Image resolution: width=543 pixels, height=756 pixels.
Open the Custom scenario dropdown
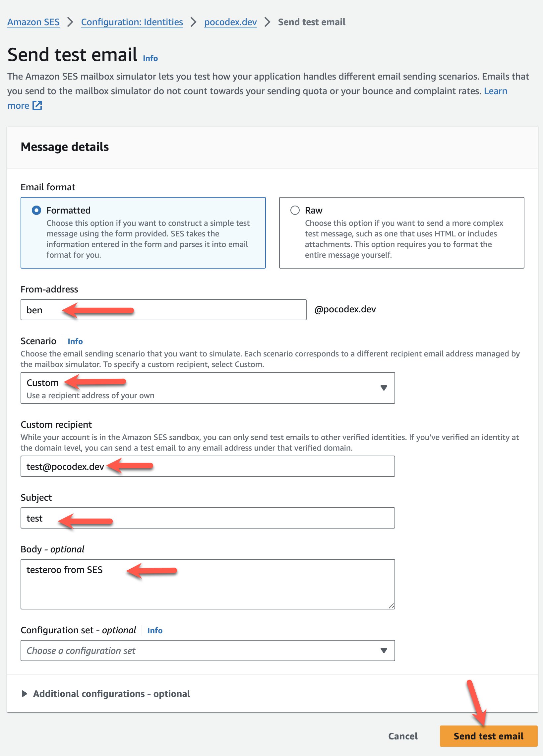click(x=207, y=388)
